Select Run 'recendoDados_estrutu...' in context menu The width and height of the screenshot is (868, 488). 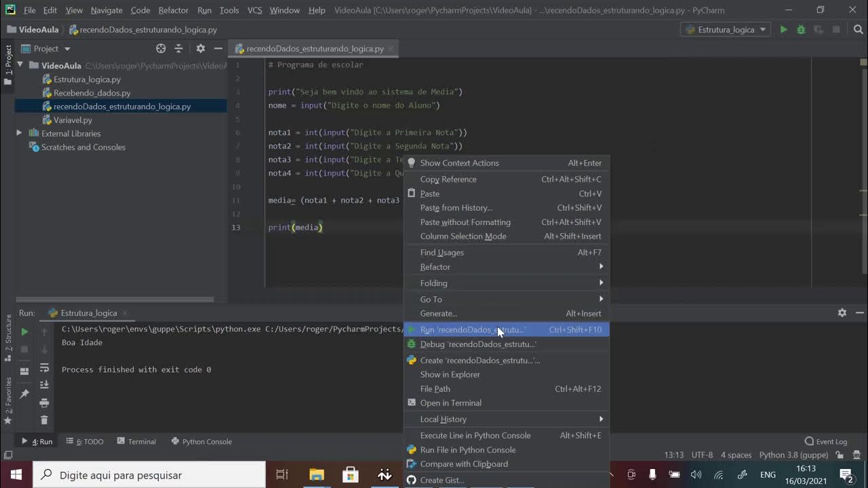[x=507, y=330]
